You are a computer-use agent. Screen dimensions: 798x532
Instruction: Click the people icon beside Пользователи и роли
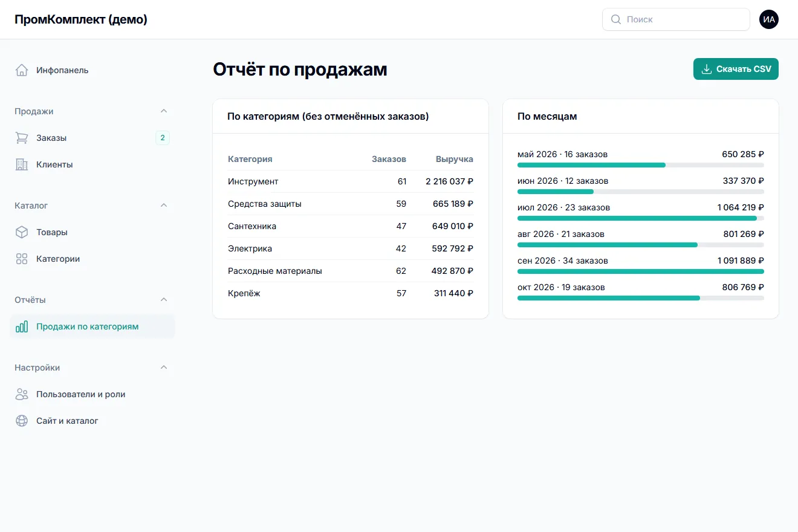coord(22,394)
